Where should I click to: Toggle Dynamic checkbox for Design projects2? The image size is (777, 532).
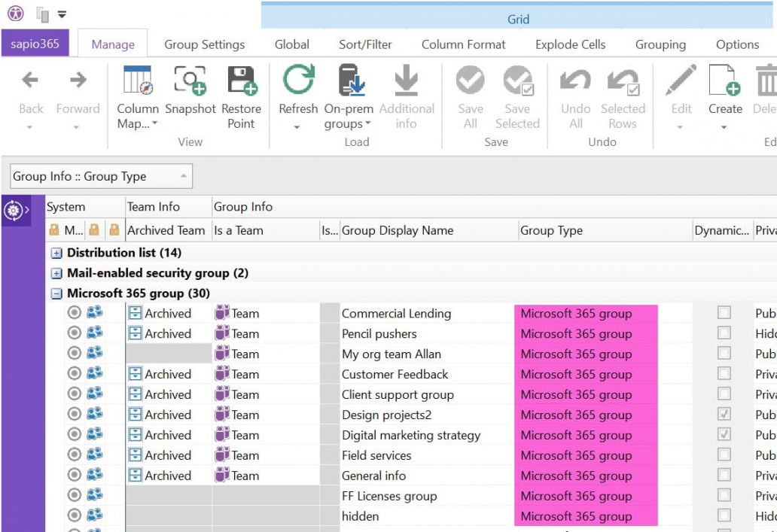coord(724,414)
